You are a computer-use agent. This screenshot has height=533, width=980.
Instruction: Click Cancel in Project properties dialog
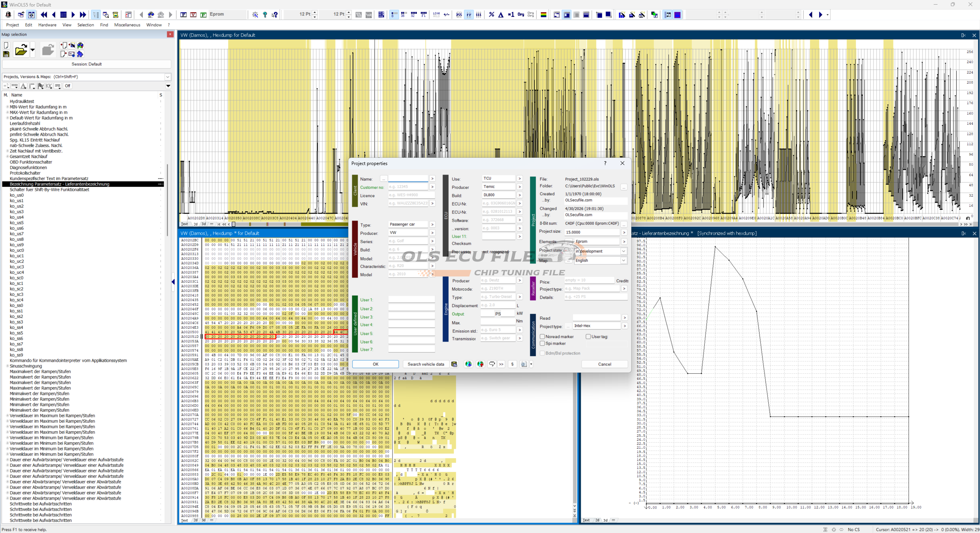[605, 364]
